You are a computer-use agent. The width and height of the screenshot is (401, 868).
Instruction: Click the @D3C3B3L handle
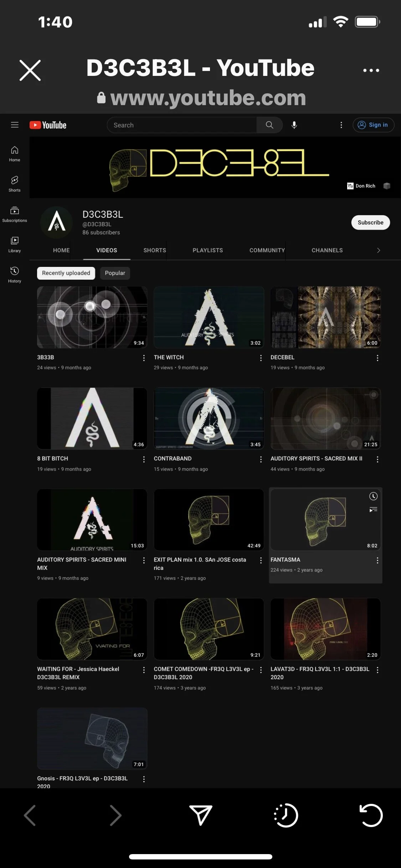[97, 224]
